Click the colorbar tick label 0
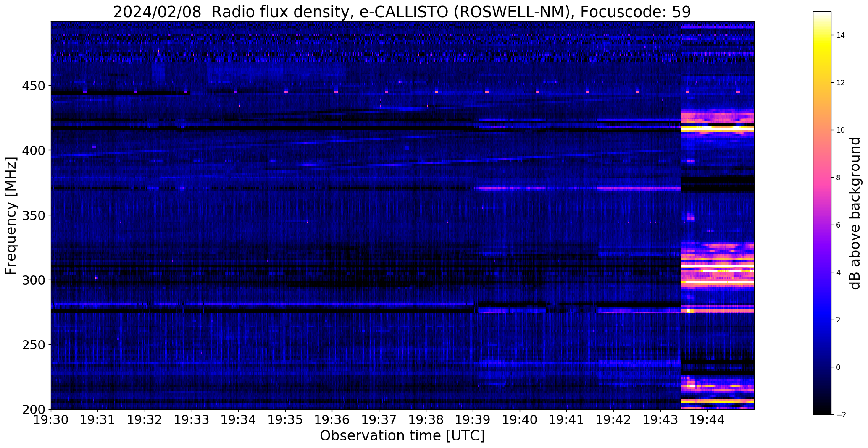Viewport: 868px width, 448px height. point(839,367)
